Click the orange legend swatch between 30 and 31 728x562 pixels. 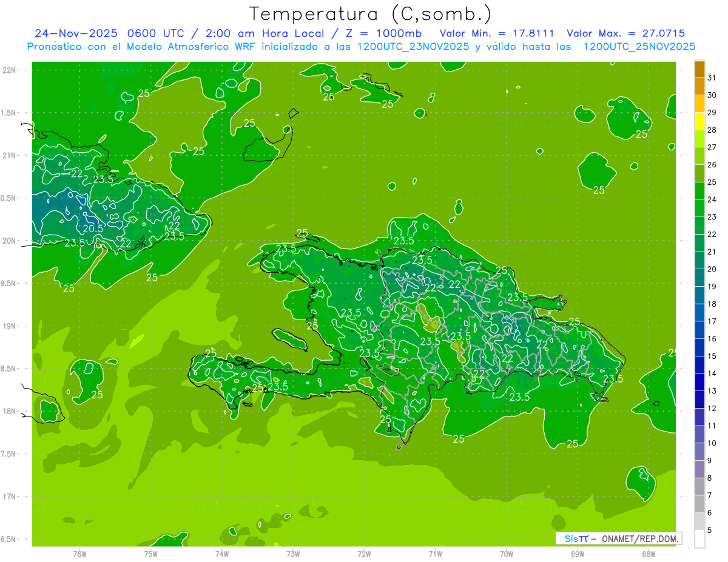coord(699,87)
